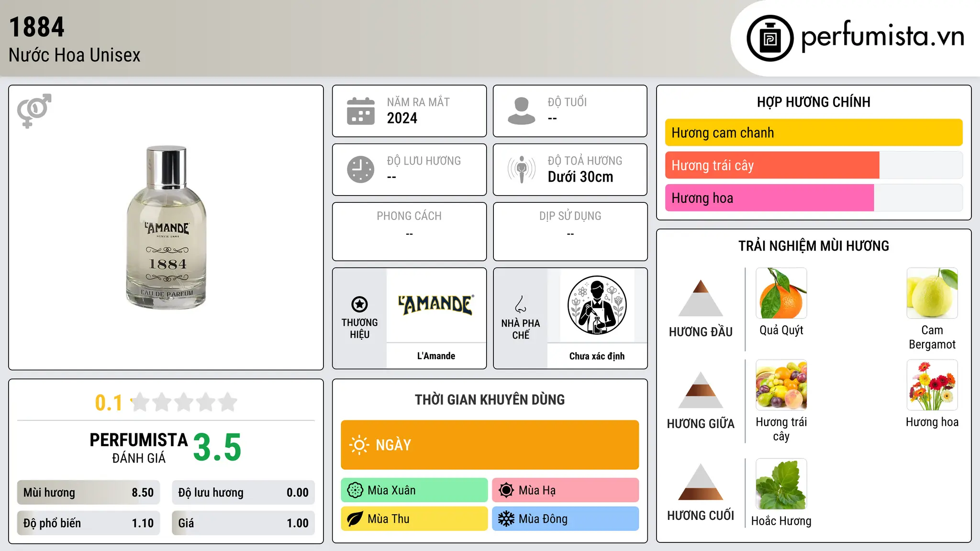Click the pink Hương hoa accord bar

[x=769, y=198]
